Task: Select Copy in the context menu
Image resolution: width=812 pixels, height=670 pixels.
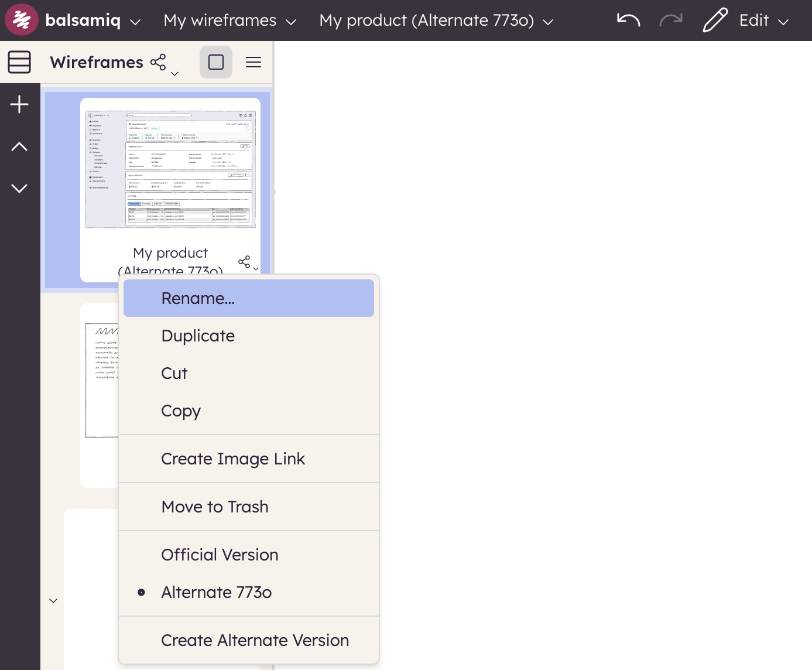Action: 249,411
